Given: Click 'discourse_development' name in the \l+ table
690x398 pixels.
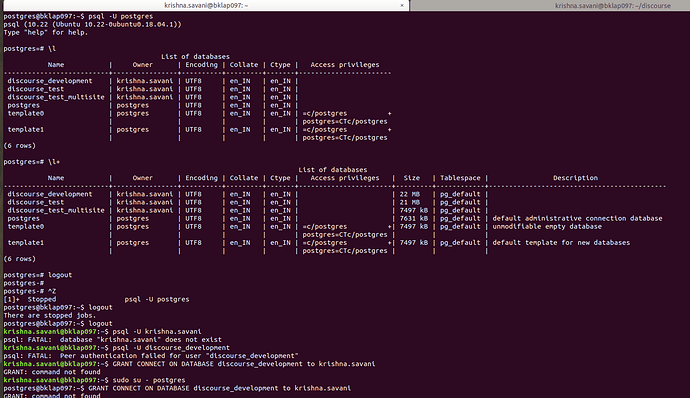Looking at the screenshot, I should 50,194.
